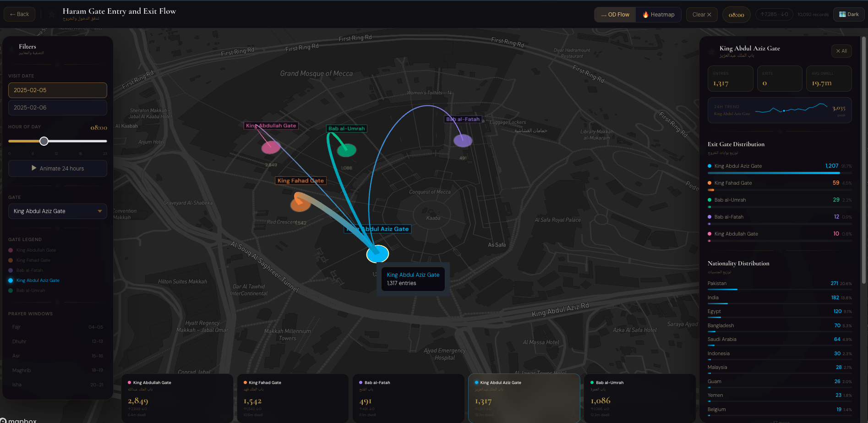Click the King Fahad Gate map label
This screenshot has width=868, height=423.
pyautogui.click(x=300, y=181)
